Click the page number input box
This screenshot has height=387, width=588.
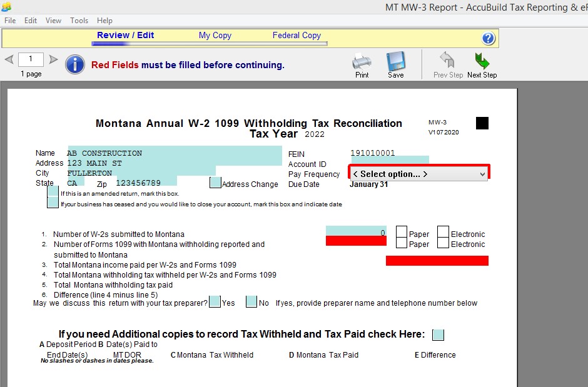(31, 59)
